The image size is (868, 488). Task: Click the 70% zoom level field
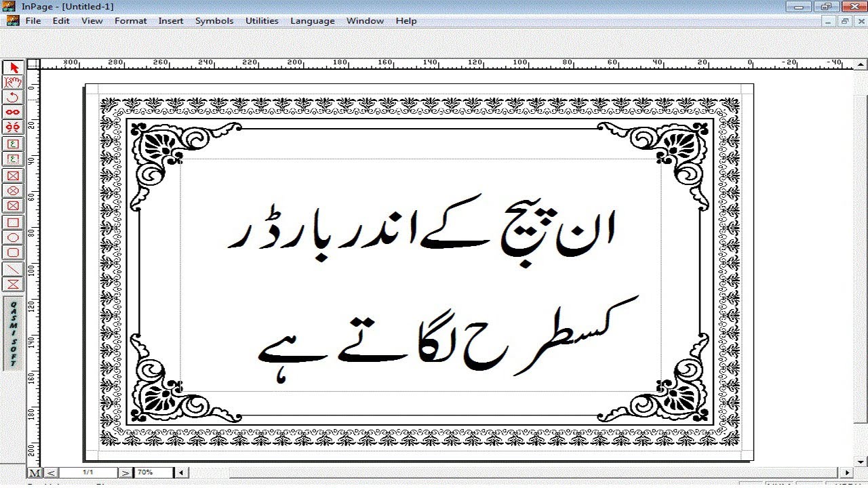point(154,472)
